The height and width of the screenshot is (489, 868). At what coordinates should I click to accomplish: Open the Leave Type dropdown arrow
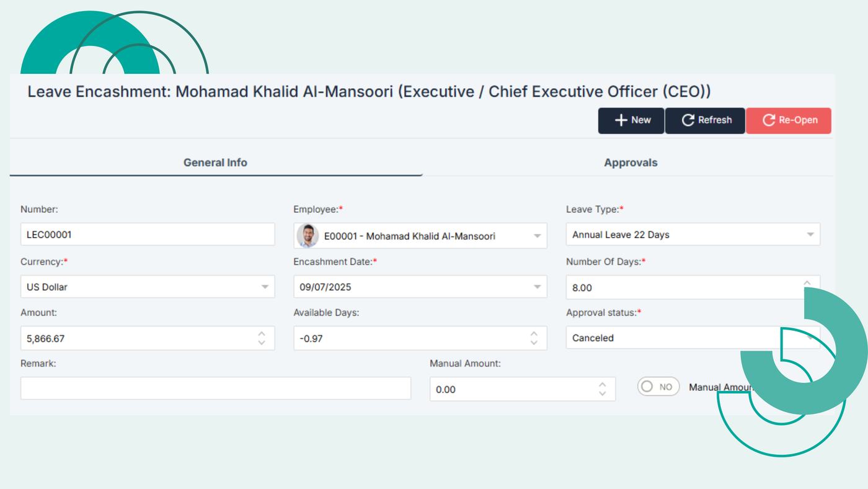[x=810, y=235]
